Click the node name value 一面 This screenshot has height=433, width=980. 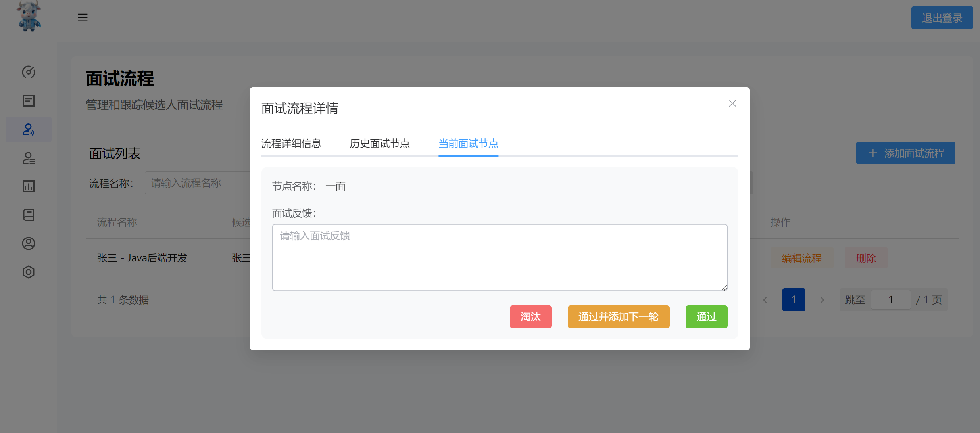pyautogui.click(x=335, y=186)
